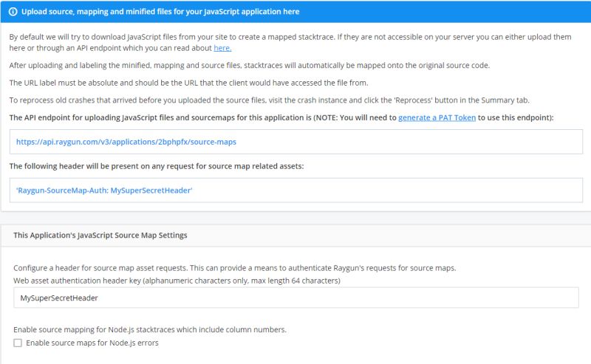Follow the 'generate a PAT Token' link
The height and width of the screenshot is (364, 591).
[x=440, y=117]
